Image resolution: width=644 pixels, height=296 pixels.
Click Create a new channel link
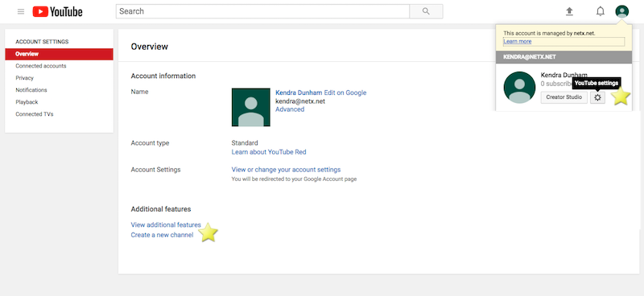tap(163, 235)
